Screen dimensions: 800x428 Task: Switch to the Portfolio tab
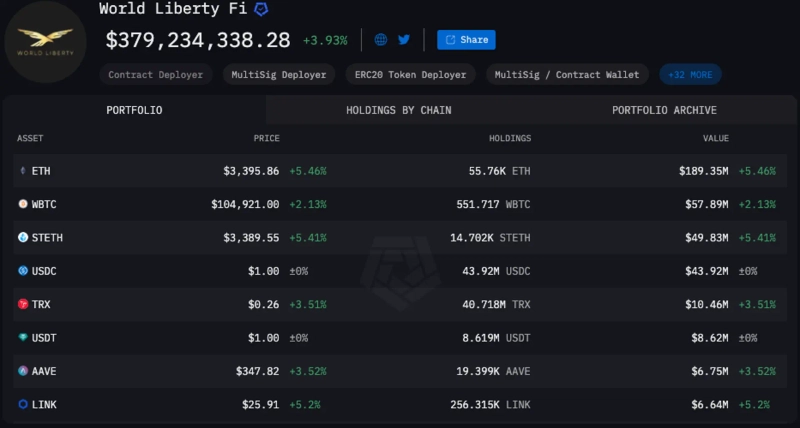(x=134, y=110)
